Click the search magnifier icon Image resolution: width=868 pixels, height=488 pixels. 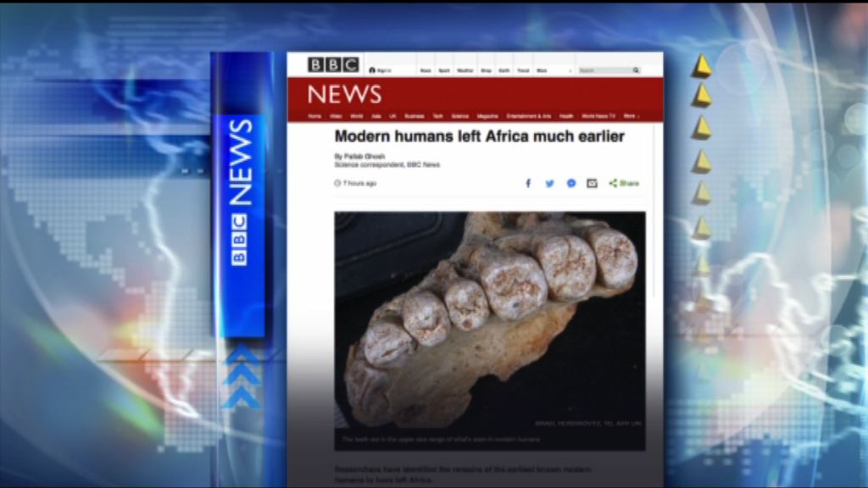(635, 70)
